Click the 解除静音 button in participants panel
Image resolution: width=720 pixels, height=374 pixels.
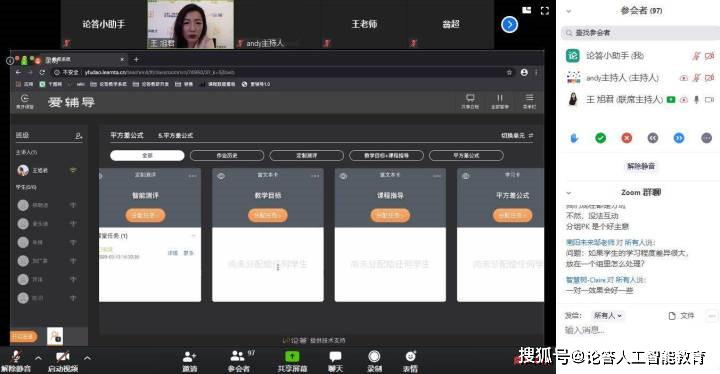click(641, 166)
